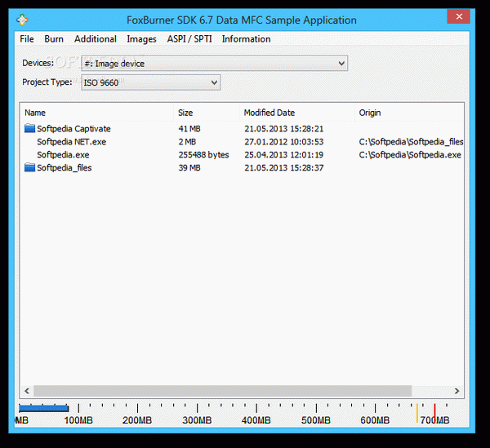The height and width of the screenshot is (448, 490).
Task: Click the horizontal scrollbar right arrow
Action: click(457, 391)
